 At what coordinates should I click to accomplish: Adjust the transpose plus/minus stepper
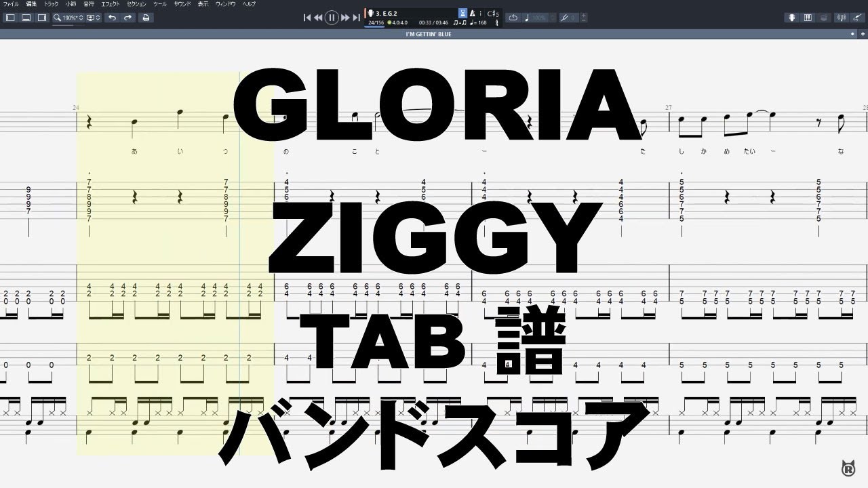coord(584,18)
